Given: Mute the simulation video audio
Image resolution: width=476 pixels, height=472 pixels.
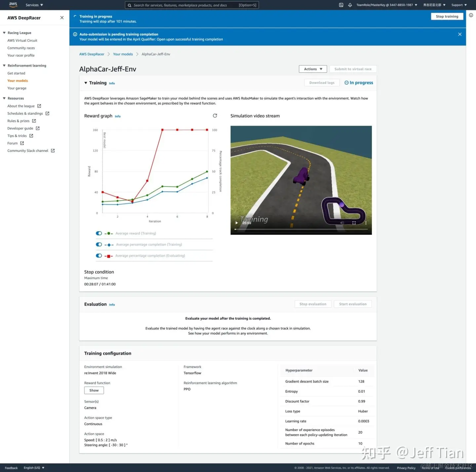Looking at the screenshot, I should point(342,223).
